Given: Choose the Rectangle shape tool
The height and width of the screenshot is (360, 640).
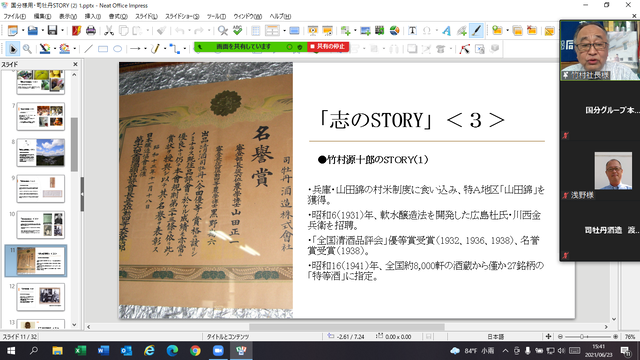Looking at the screenshot, I should 103,49.
